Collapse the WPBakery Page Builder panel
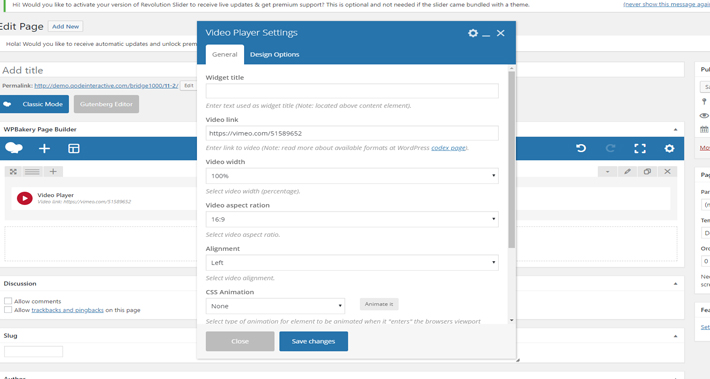The width and height of the screenshot is (710, 379). (x=675, y=130)
